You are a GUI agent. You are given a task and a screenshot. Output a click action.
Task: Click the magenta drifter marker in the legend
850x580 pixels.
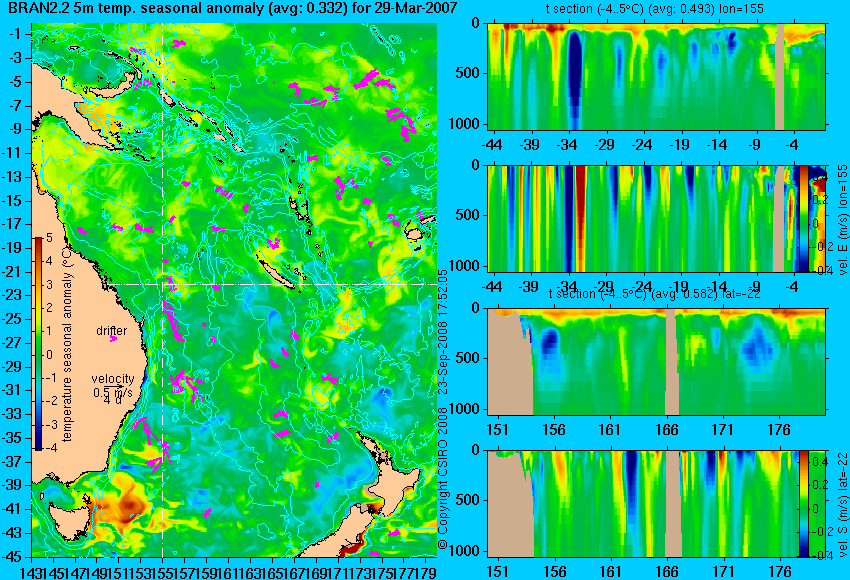tap(113, 339)
